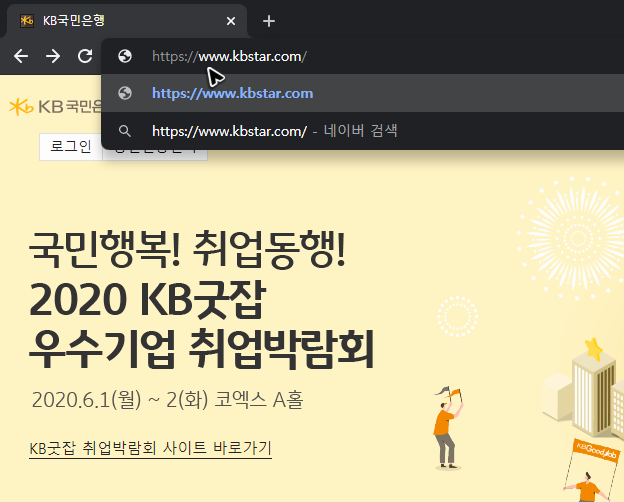The width and height of the screenshot is (624, 502).
Task: Click the address bar URL field
Action: [363, 56]
